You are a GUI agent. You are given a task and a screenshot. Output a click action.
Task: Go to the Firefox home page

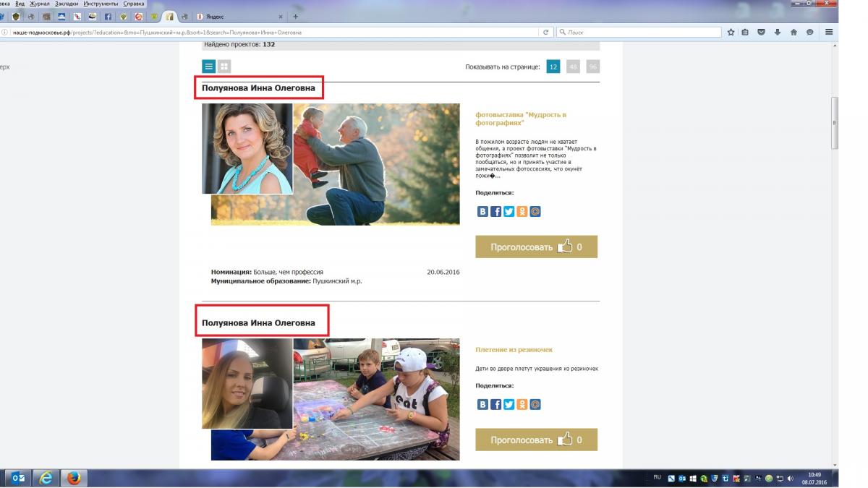[x=793, y=32]
